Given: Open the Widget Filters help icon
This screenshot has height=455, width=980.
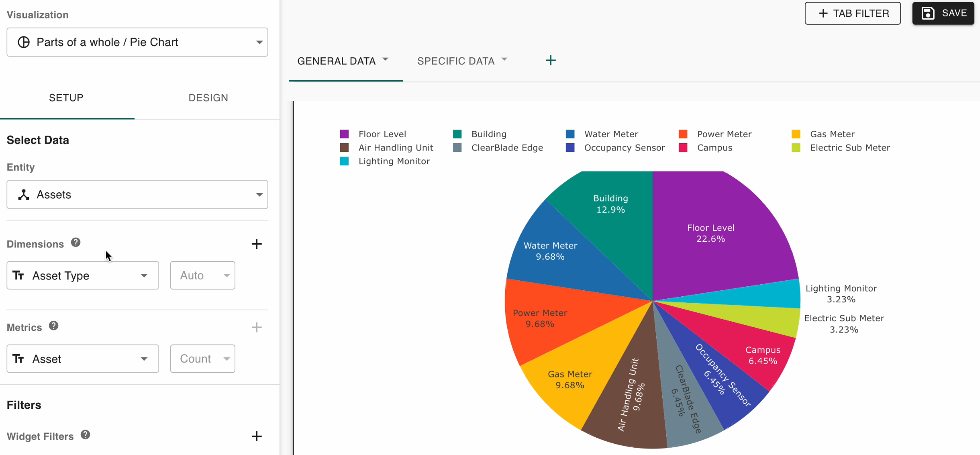Looking at the screenshot, I should pyautogui.click(x=85, y=434).
